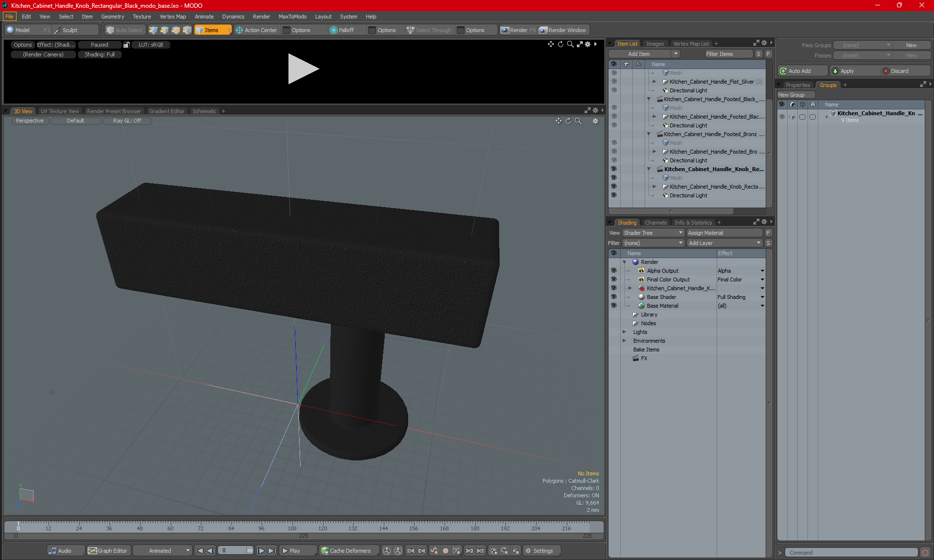934x560 pixels.
Task: Select the Shader Tree dropdown in Shading panel
Action: coord(651,232)
